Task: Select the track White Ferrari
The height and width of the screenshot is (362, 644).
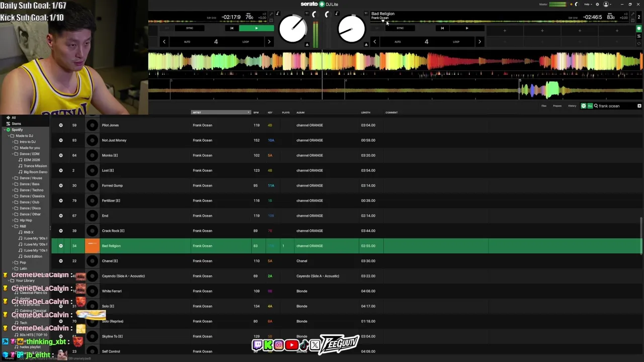Action: (x=112, y=291)
